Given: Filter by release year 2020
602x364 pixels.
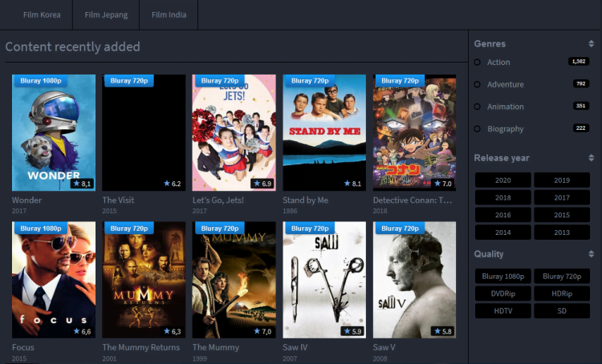Looking at the screenshot, I should [503, 180].
